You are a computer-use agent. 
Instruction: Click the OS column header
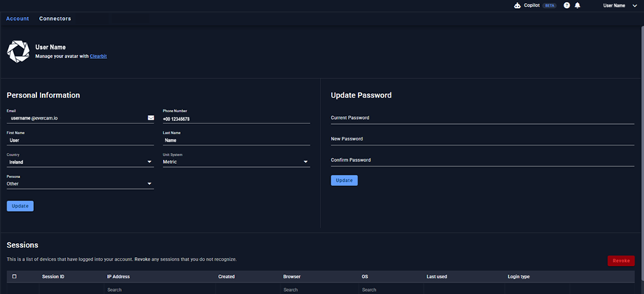365,277
